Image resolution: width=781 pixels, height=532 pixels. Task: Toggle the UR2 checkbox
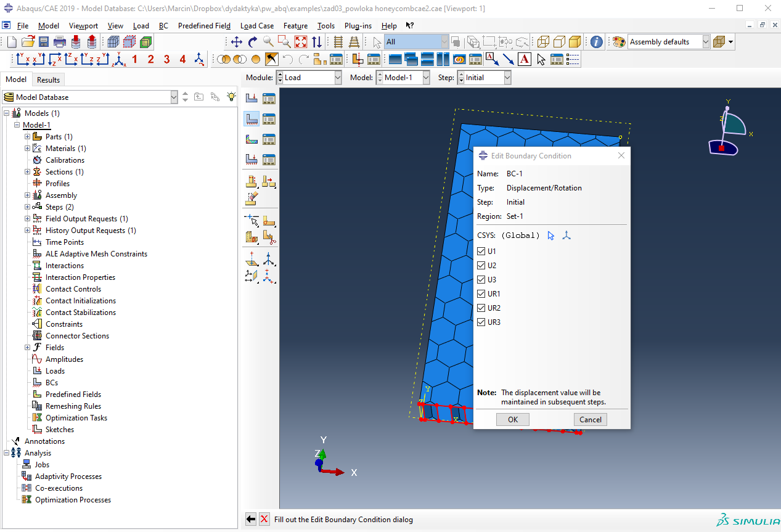481,308
